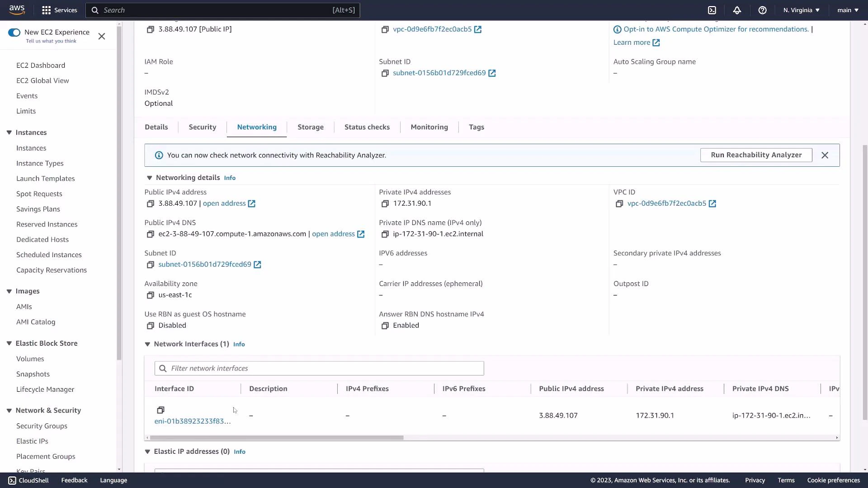Toggle off the New EC2 Experience switch
The height and width of the screenshot is (488, 868).
tap(14, 32)
